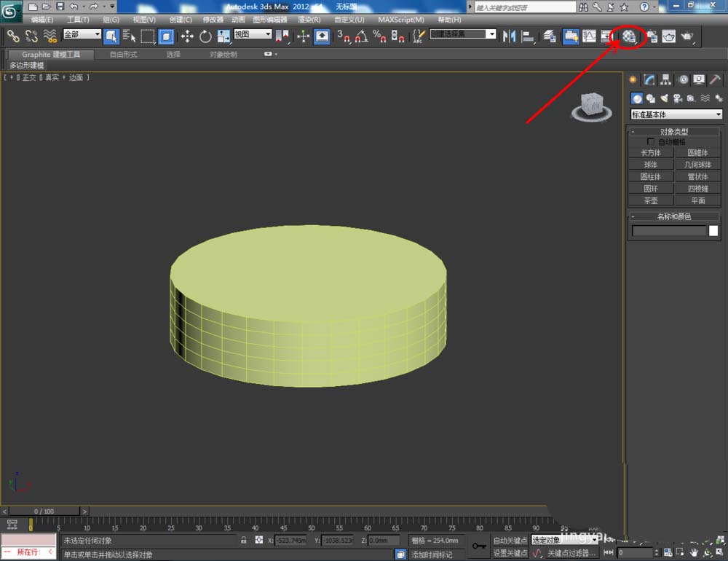The width and height of the screenshot is (728, 561).
Task: Click the 圆柱体 button
Action: click(650, 176)
